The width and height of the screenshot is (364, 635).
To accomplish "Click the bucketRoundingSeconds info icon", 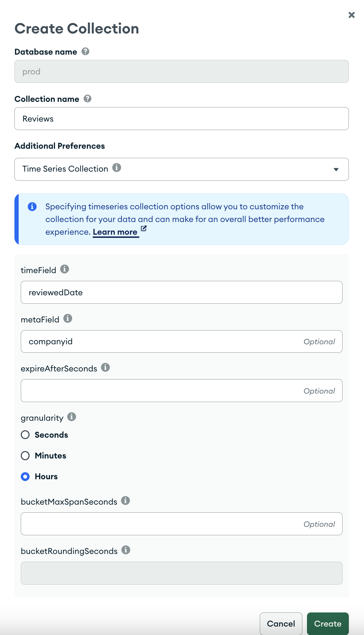I will [126, 550].
